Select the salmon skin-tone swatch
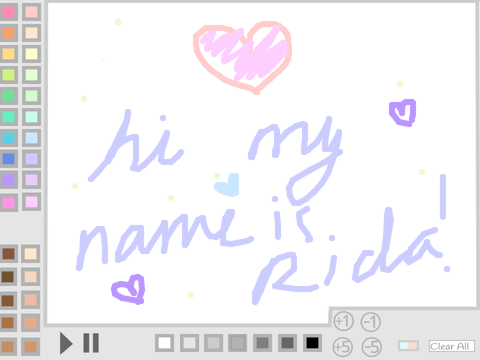The width and height of the screenshot is (480, 360). [x=31, y=300]
